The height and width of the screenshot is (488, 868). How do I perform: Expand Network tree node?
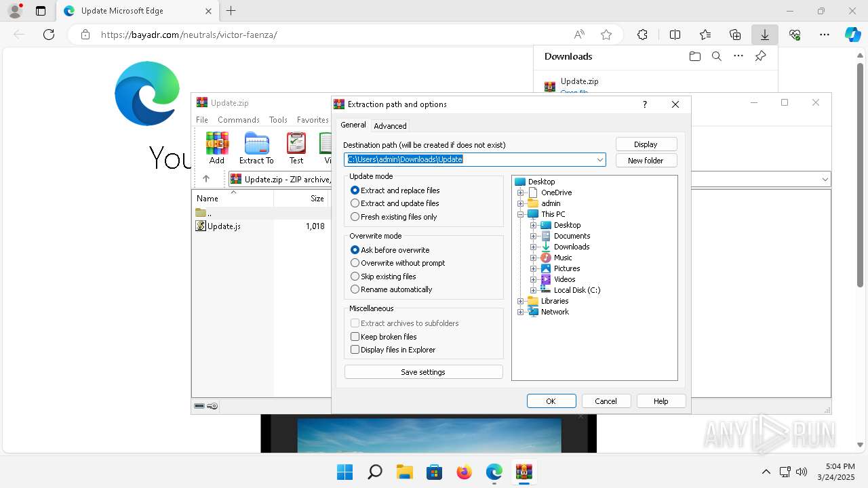520,312
